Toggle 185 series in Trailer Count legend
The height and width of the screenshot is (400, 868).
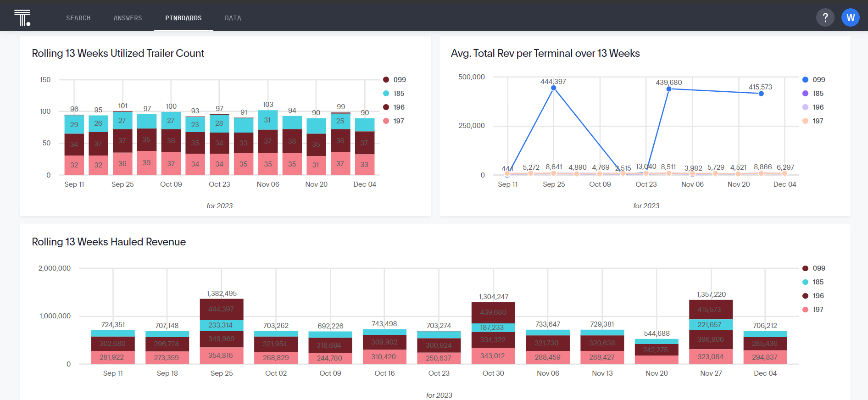(394, 94)
